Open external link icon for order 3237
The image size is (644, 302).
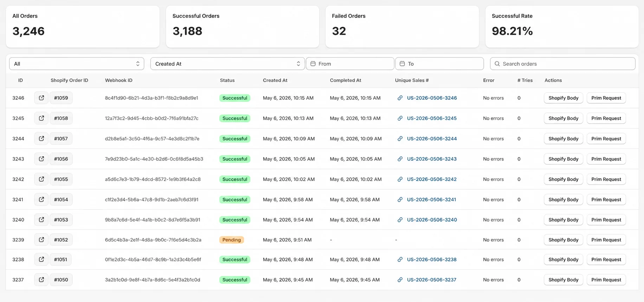[41, 280]
